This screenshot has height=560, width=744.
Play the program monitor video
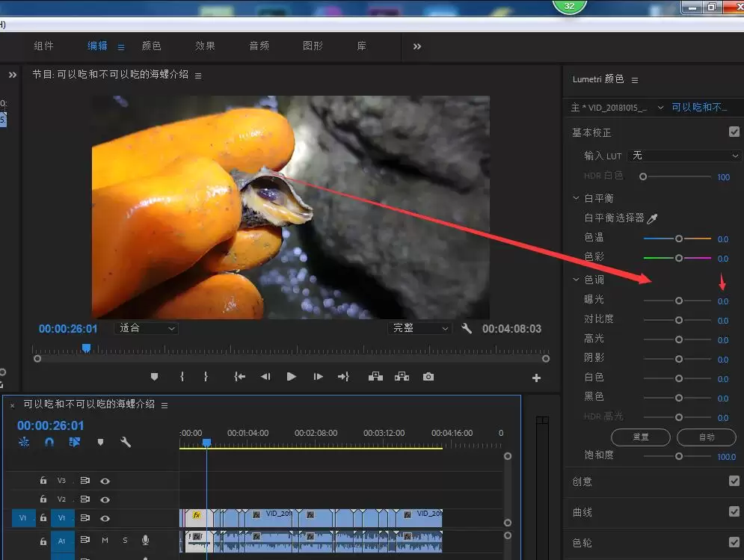click(x=292, y=377)
